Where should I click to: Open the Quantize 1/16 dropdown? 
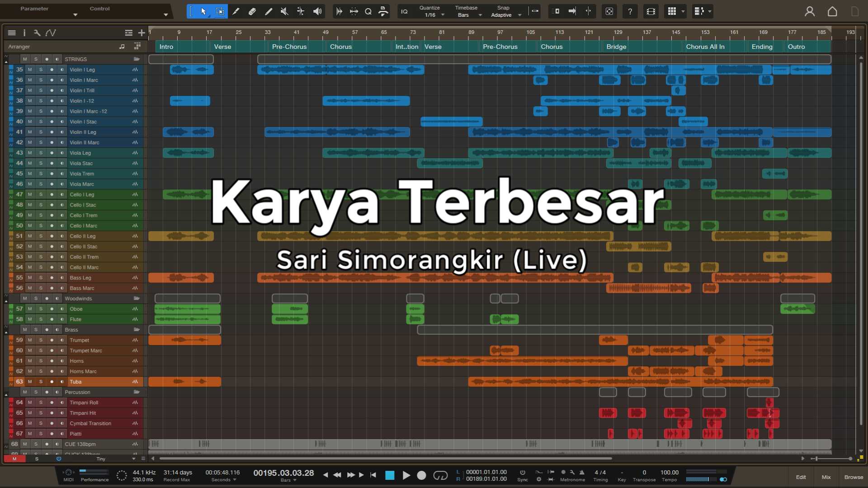click(x=432, y=15)
